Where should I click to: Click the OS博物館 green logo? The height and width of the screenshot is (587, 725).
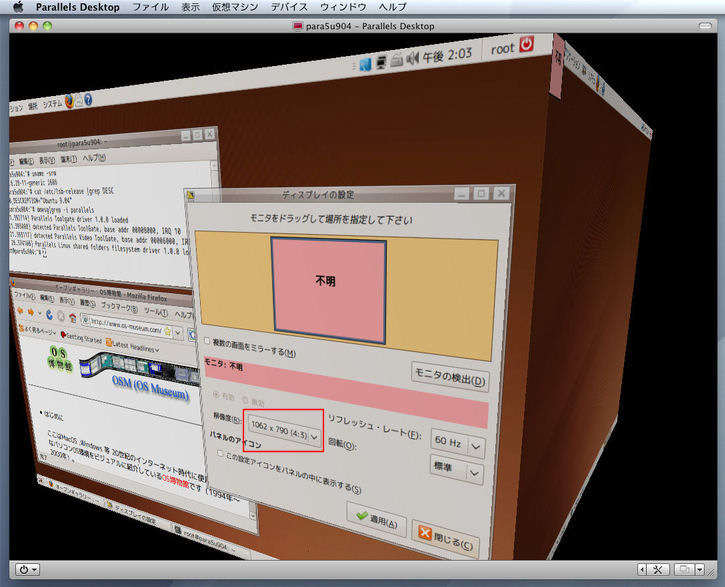pyautogui.click(x=60, y=360)
